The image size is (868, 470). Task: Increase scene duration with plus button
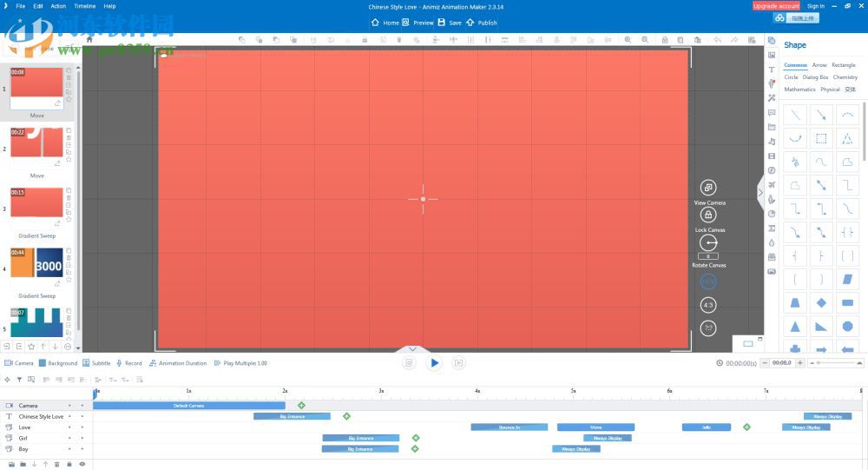(x=800, y=362)
